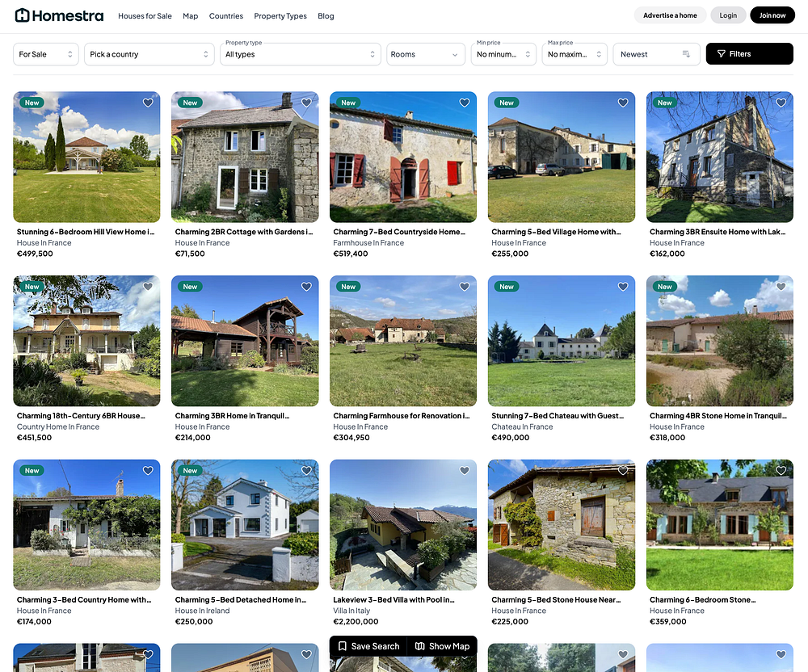808x672 pixels.
Task: Favorite the Charming 7-Bed Countryside Home
Action: click(465, 103)
